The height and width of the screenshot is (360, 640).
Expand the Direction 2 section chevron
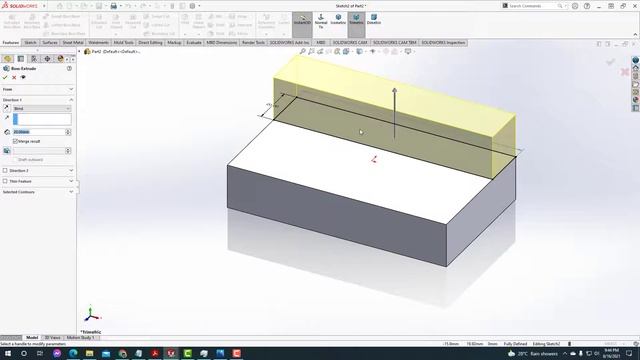tap(71, 170)
